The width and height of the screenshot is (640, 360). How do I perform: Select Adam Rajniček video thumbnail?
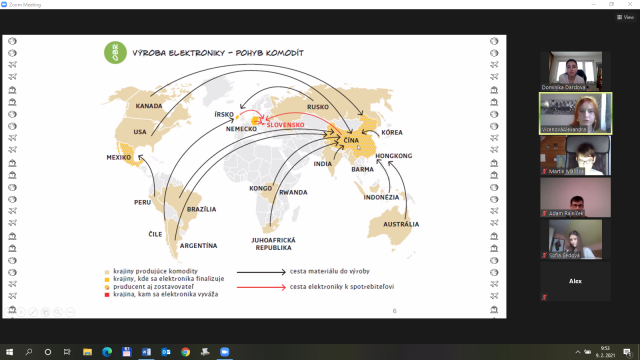tap(575, 198)
